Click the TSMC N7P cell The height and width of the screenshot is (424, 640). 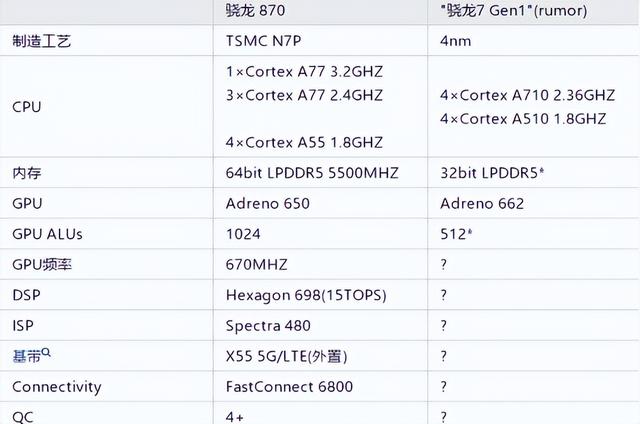click(264, 41)
